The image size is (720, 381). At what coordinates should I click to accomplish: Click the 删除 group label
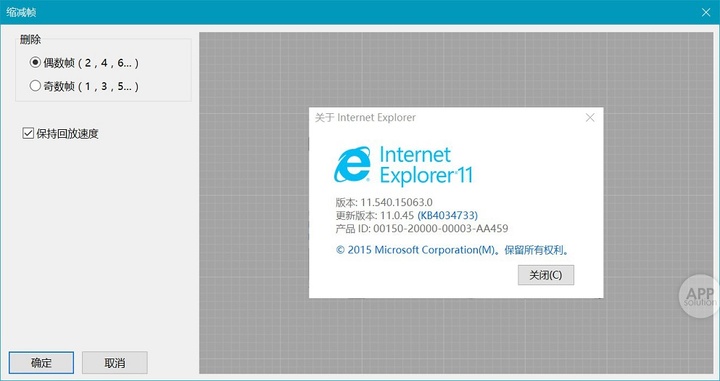pos(30,40)
